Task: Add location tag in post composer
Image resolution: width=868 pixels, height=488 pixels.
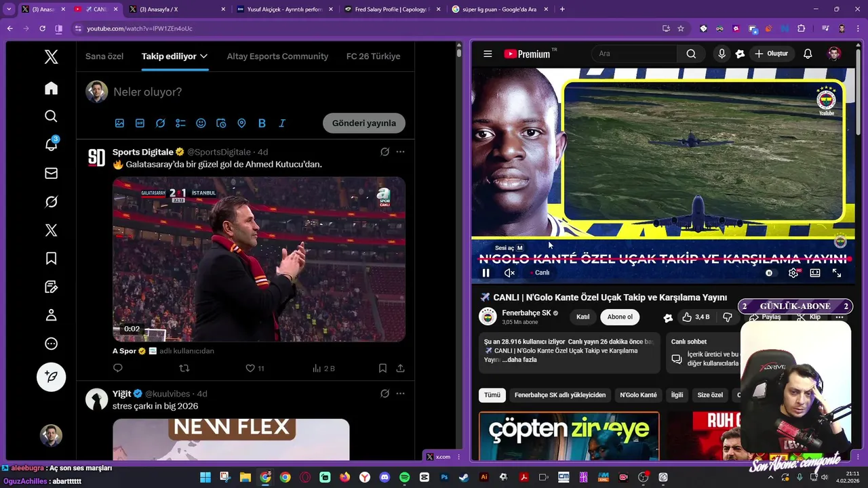Action: [x=241, y=123]
